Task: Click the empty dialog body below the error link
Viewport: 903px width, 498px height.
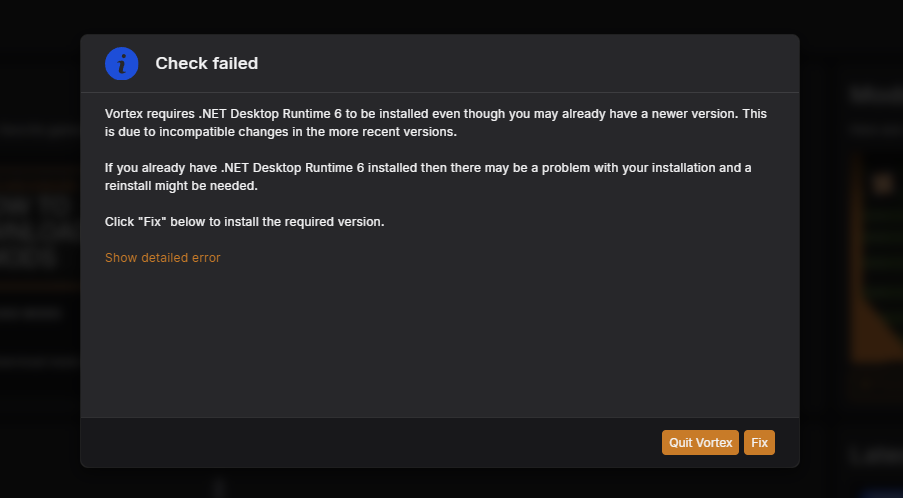Action: click(x=440, y=340)
